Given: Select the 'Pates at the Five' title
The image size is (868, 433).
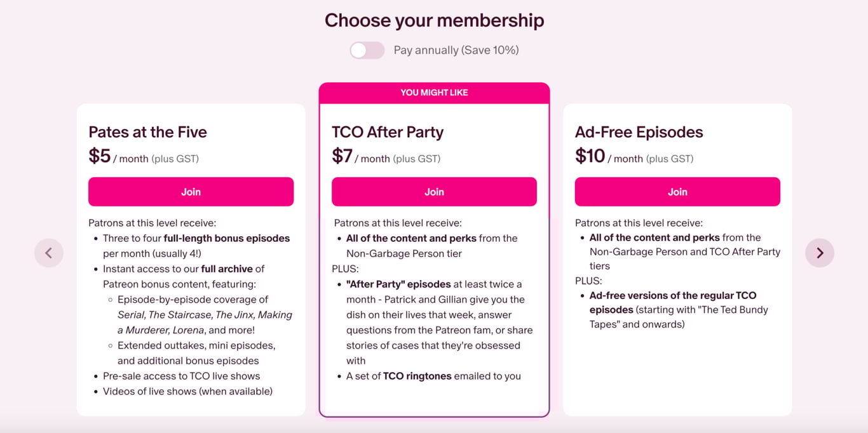Looking at the screenshot, I should [148, 132].
